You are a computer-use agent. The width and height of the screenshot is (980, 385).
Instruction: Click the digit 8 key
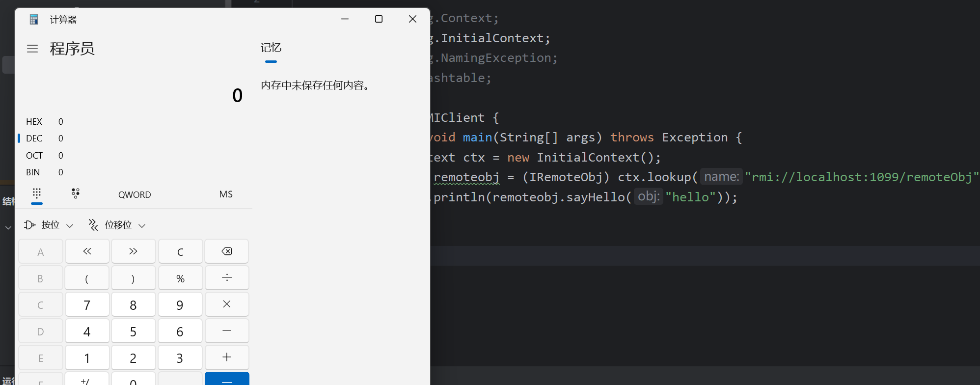133,304
